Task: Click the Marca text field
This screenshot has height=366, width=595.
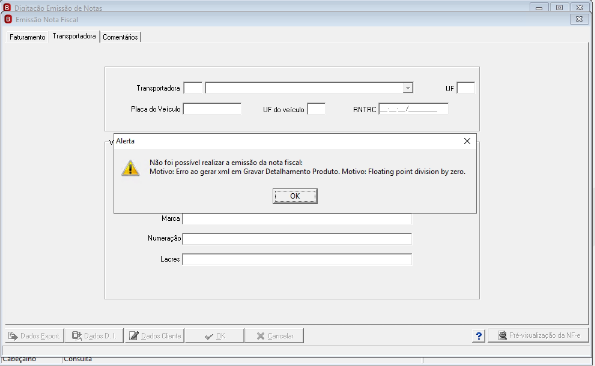Action: [x=297, y=218]
